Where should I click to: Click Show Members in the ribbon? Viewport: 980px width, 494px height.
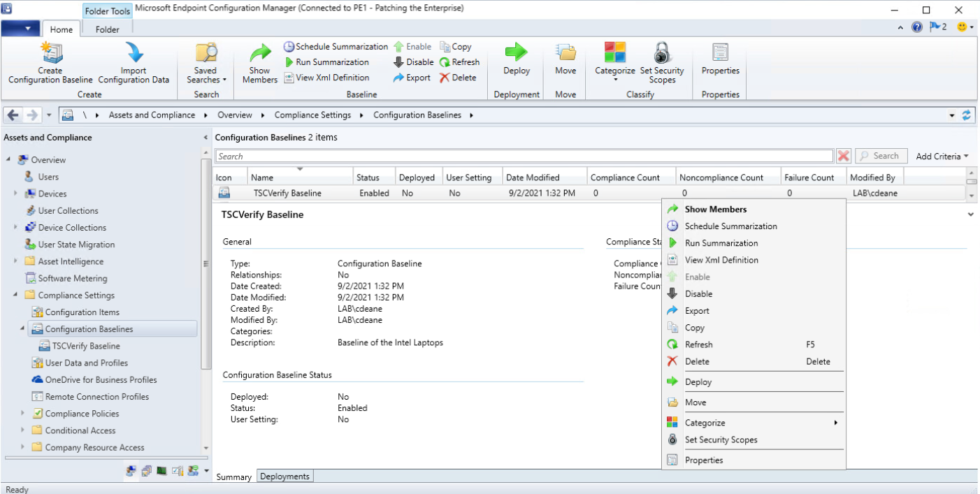point(259,63)
